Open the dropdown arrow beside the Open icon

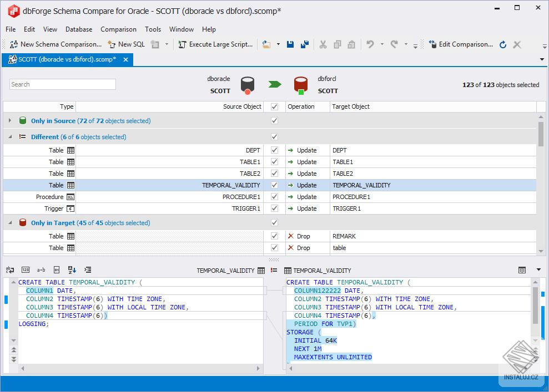[278, 44]
